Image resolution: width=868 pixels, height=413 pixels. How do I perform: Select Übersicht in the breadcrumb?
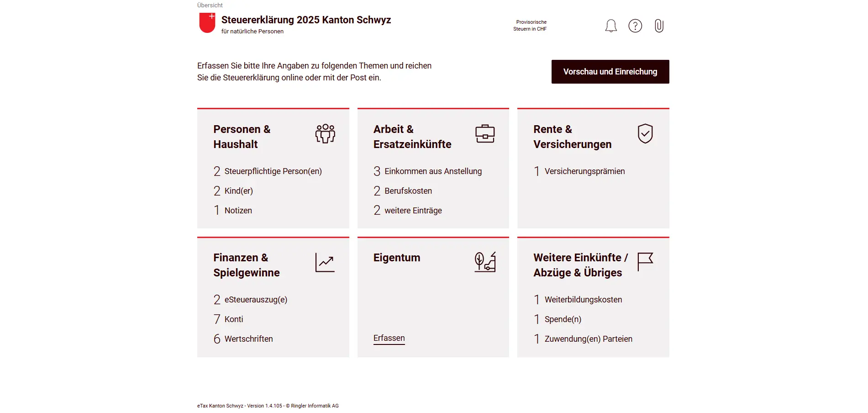(x=210, y=5)
